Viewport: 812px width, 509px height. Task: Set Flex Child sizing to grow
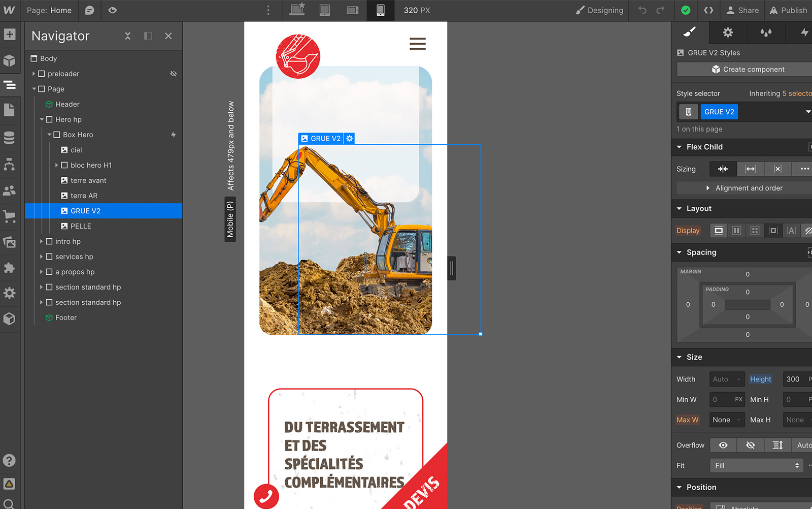pos(751,169)
